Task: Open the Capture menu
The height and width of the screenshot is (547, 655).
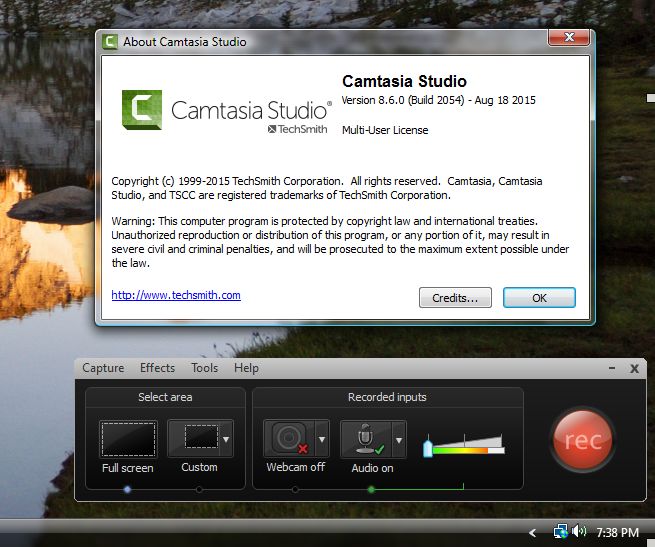Action: click(x=103, y=368)
